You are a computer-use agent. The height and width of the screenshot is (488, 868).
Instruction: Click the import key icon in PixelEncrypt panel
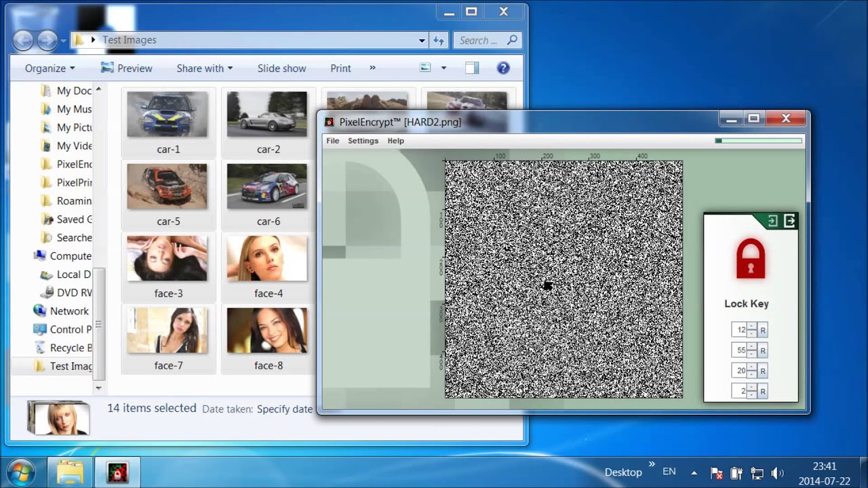pyautogui.click(x=772, y=221)
